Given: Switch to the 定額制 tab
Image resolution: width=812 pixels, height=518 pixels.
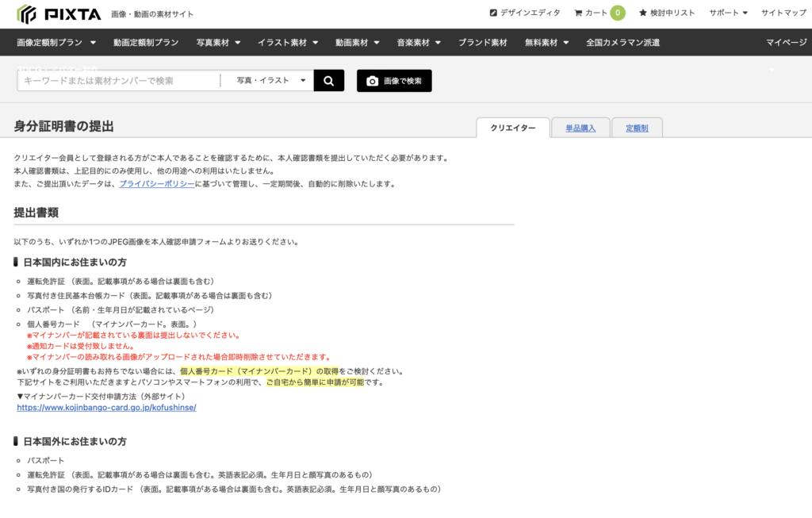Looking at the screenshot, I should click(637, 128).
